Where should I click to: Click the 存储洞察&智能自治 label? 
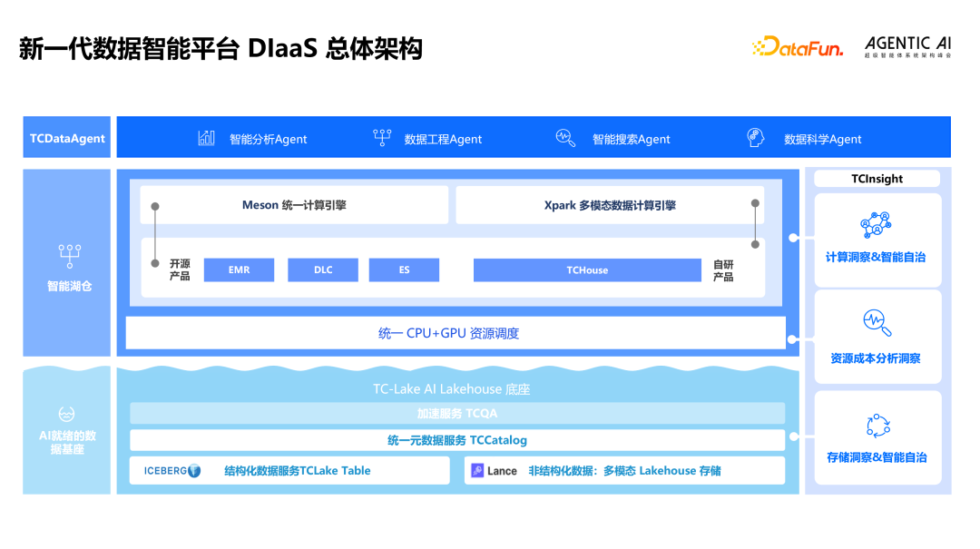click(x=877, y=457)
